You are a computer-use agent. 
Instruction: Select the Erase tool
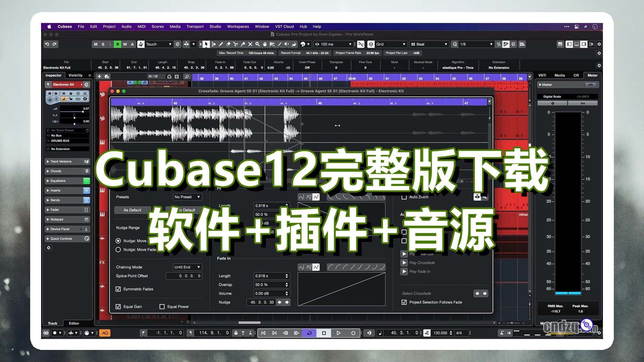pyautogui.click(x=228, y=44)
